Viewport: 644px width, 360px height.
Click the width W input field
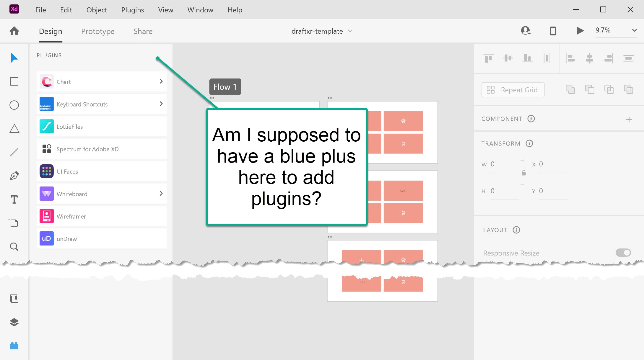click(504, 164)
